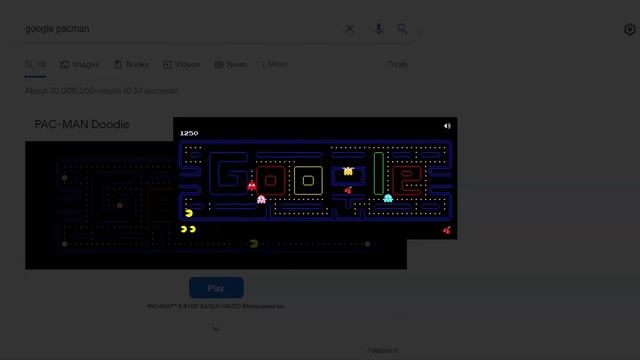Open the Tools search filter
Screen dimensions: 640x360
click(x=397, y=64)
